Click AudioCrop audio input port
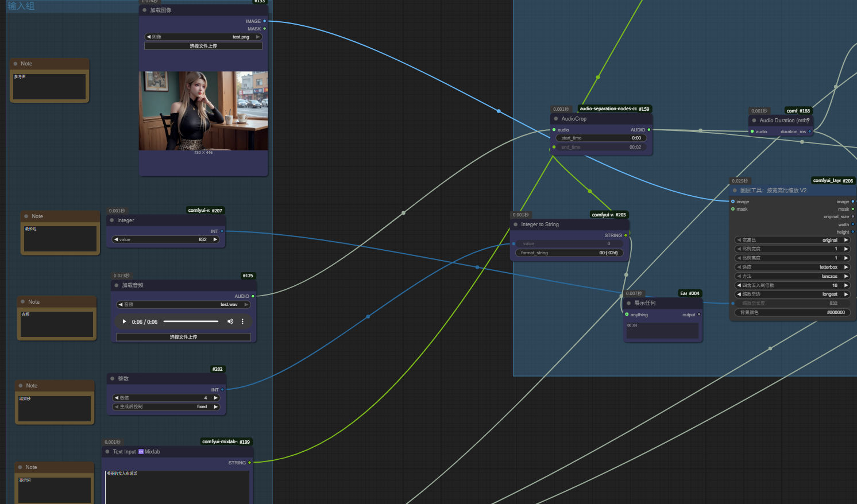Viewport: 857px width, 504px height. click(x=554, y=130)
